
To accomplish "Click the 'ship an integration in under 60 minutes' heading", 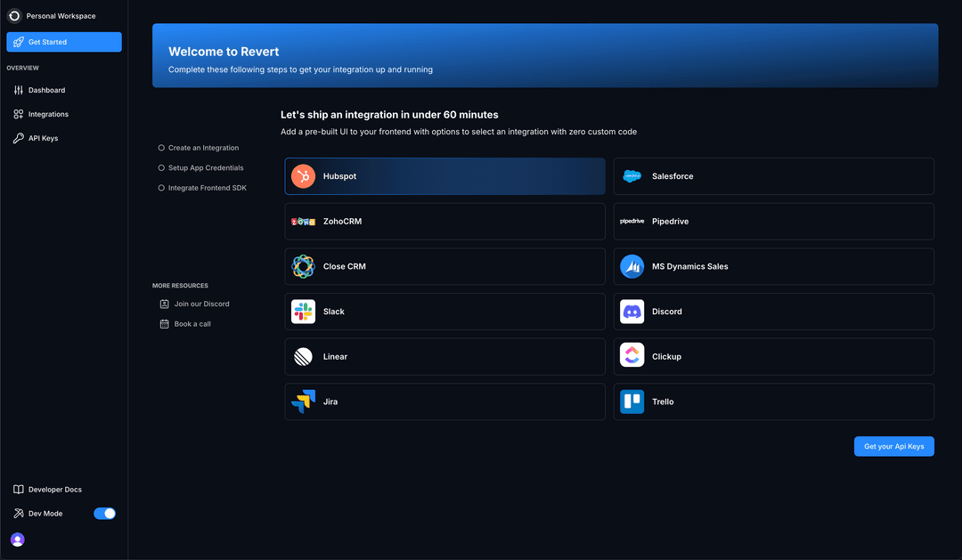I will click(x=389, y=115).
